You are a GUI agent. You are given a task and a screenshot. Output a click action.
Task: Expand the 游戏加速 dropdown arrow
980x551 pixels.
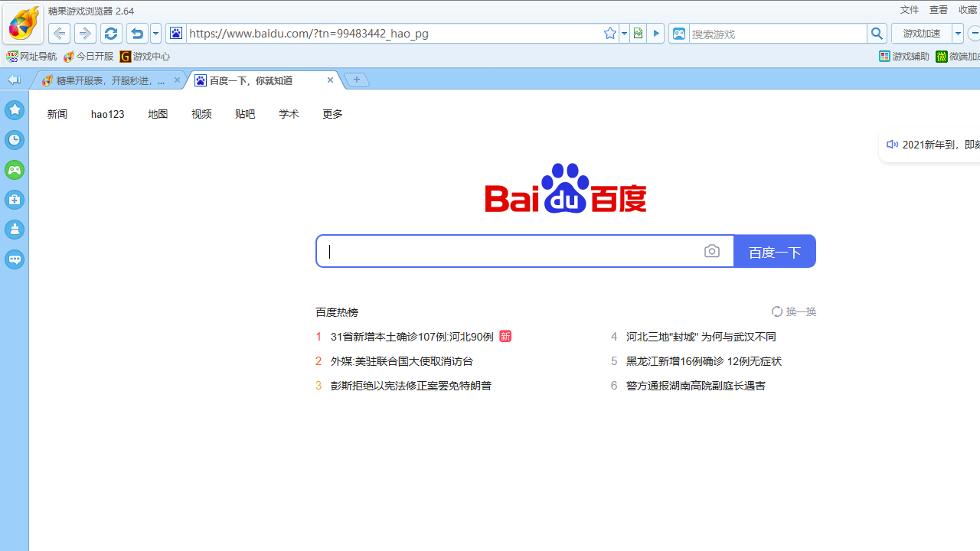click(x=957, y=33)
